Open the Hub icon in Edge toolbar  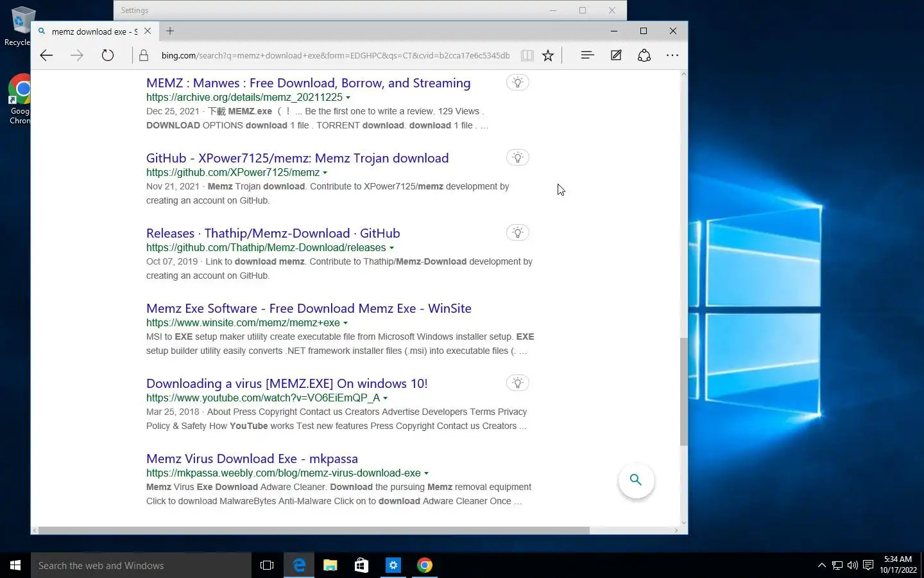tap(586, 55)
